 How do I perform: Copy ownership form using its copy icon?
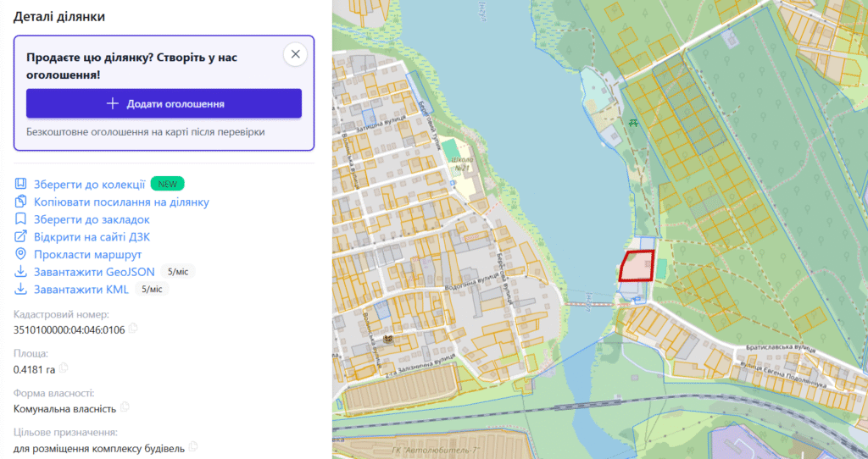click(125, 407)
